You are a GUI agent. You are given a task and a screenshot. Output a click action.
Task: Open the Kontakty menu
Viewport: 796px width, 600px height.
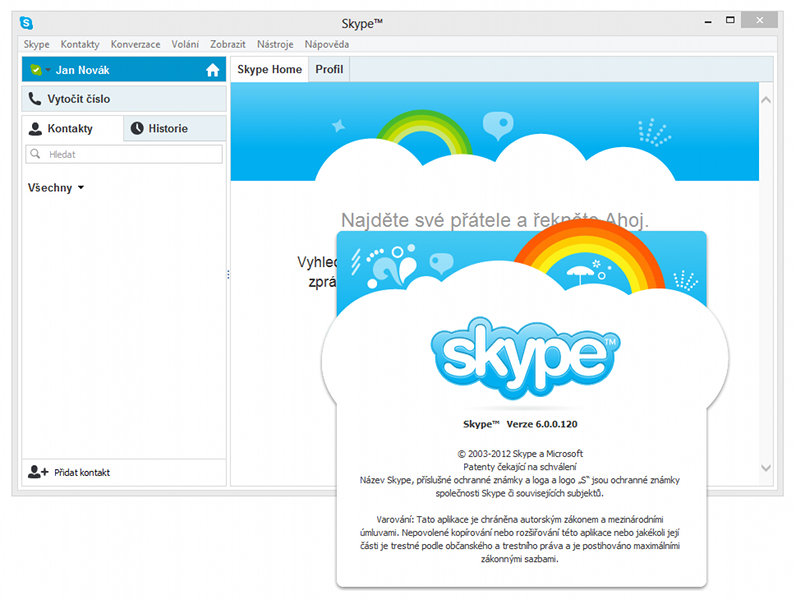click(80, 45)
